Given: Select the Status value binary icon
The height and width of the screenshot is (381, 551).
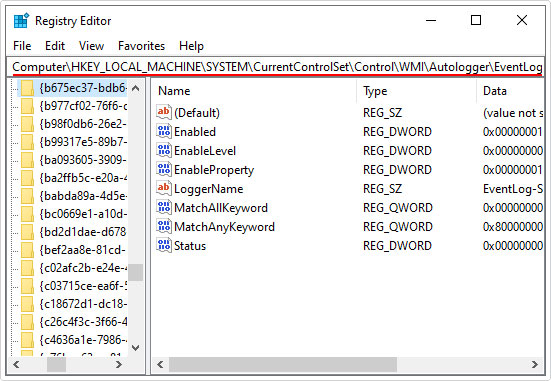Looking at the screenshot, I should (164, 245).
